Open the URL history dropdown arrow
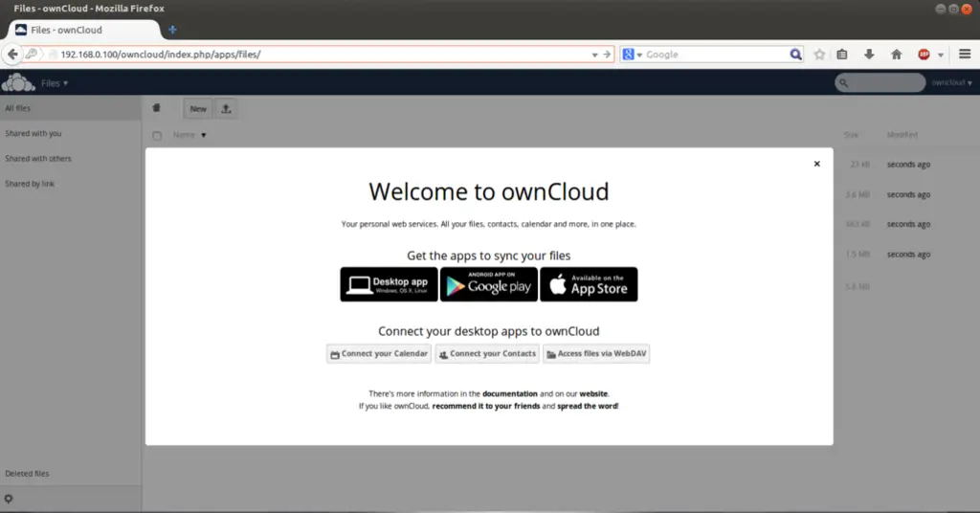Image resolution: width=980 pixels, height=513 pixels. [x=594, y=55]
